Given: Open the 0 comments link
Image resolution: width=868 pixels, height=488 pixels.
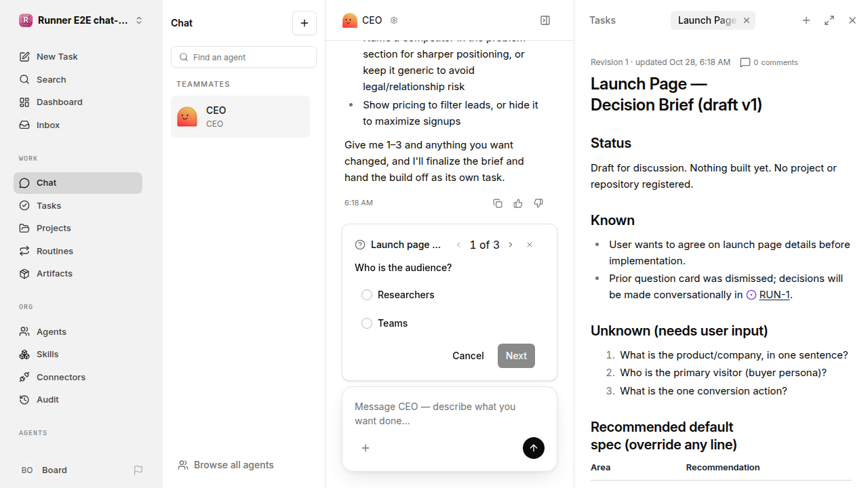Looking at the screenshot, I should point(769,62).
